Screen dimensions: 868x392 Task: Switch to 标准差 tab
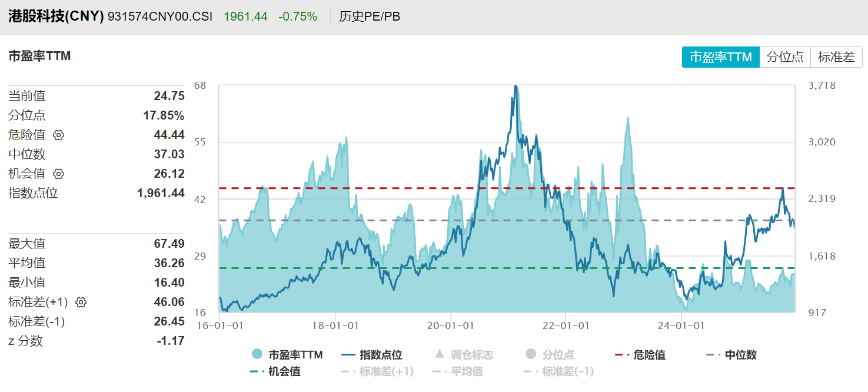tap(836, 57)
